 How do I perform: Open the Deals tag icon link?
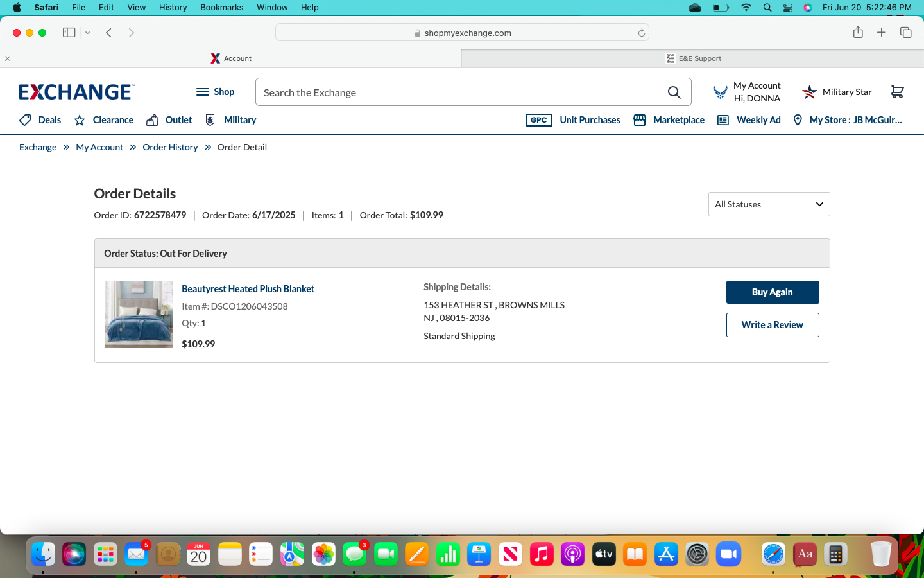pos(40,120)
